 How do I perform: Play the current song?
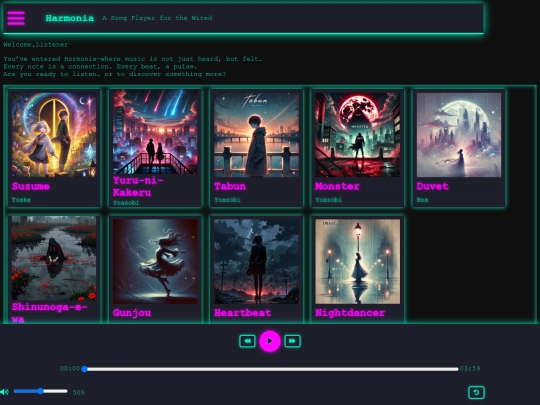click(270, 341)
